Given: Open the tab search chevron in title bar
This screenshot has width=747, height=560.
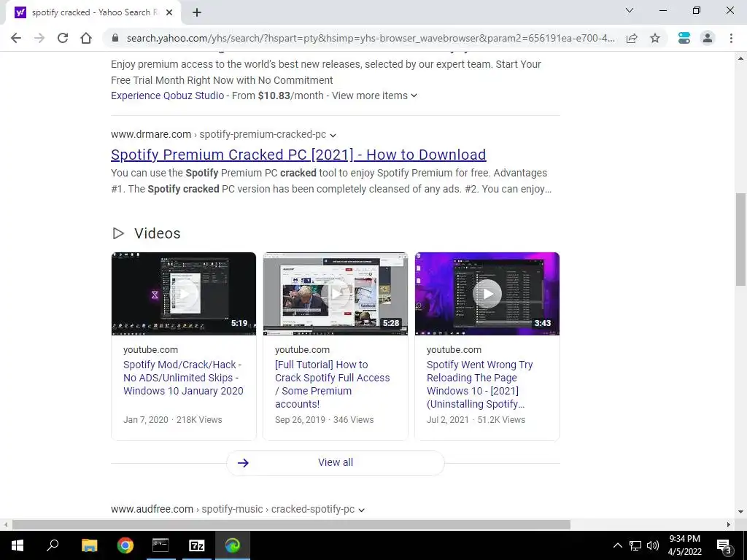Looking at the screenshot, I should pyautogui.click(x=630, y=10).
